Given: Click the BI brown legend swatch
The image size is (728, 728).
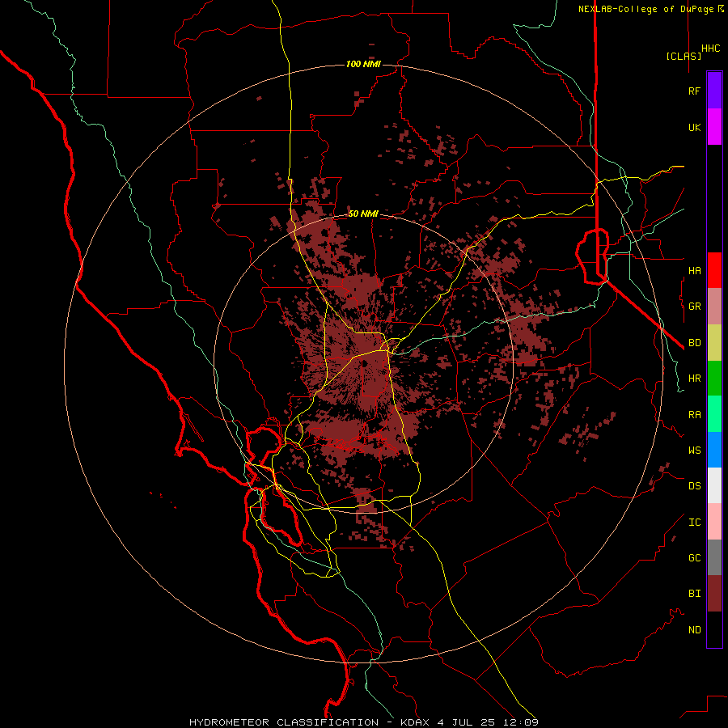Looking at the screenshot, I should pyautogui.click(x=714, y=594).
